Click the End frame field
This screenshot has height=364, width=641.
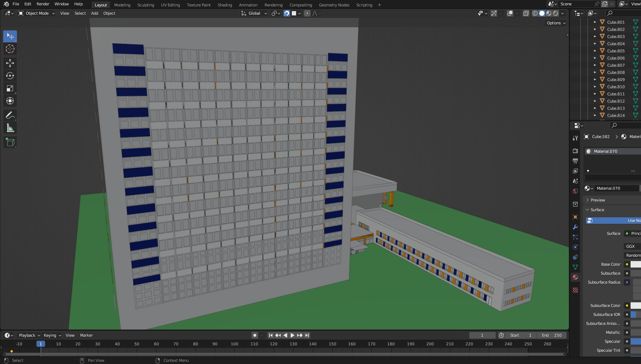pos(552,335)
